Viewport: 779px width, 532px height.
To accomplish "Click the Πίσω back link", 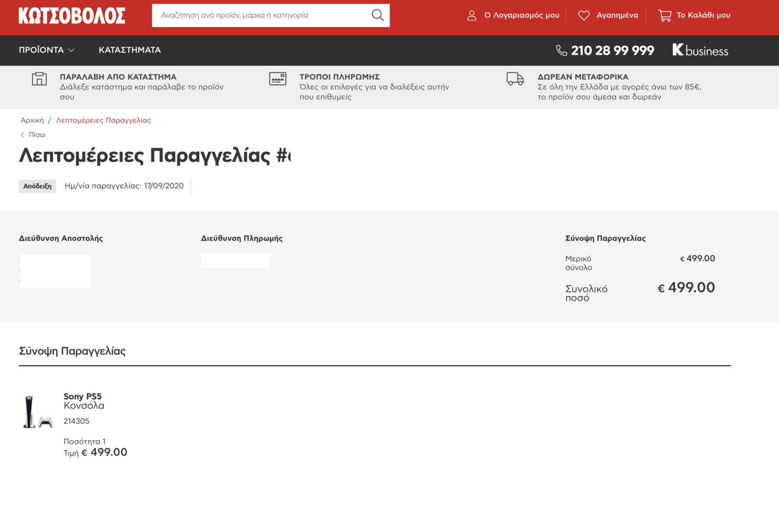I will point(37,135).
